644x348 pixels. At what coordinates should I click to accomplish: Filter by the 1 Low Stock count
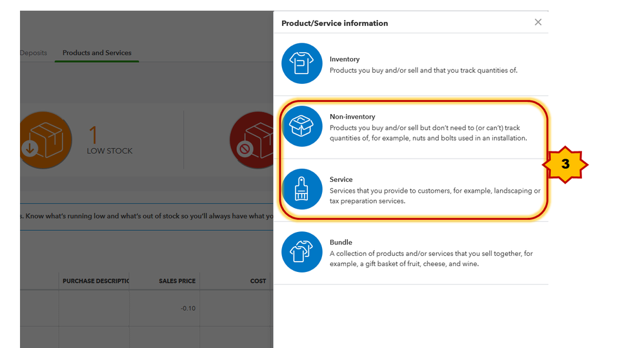[110, 140]
